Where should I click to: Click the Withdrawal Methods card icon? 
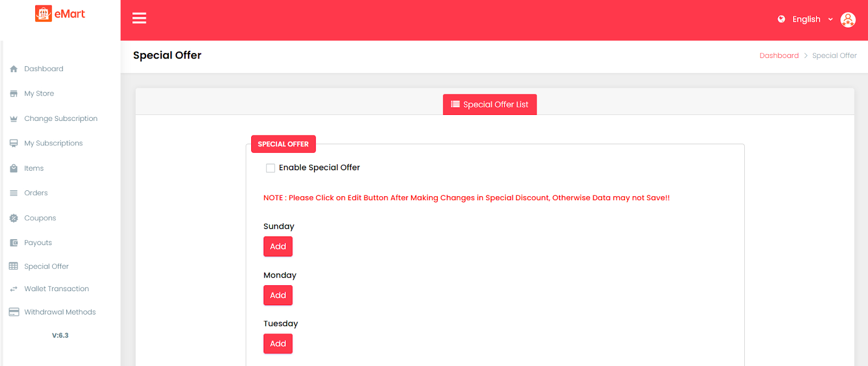tap(14, 312)
